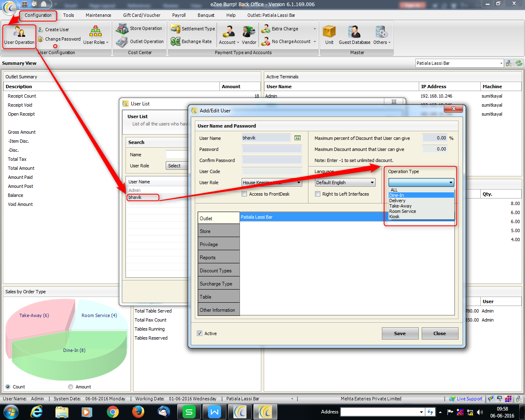Open the User Roles icon
Screen dimensions: 525x420
96,31
